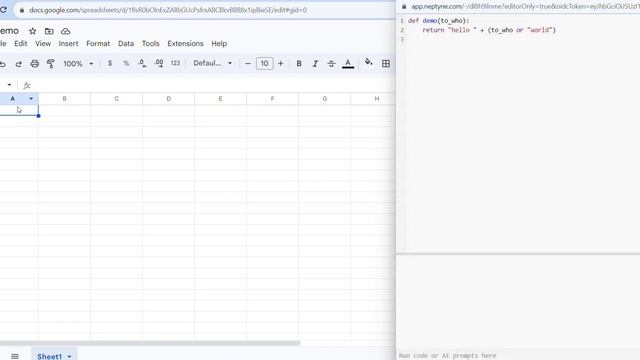Select column E header
640x360 pixels.
click(220, 99)
